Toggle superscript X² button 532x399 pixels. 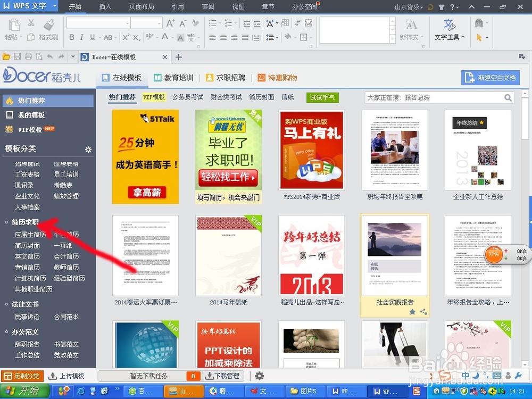(126, 37)
